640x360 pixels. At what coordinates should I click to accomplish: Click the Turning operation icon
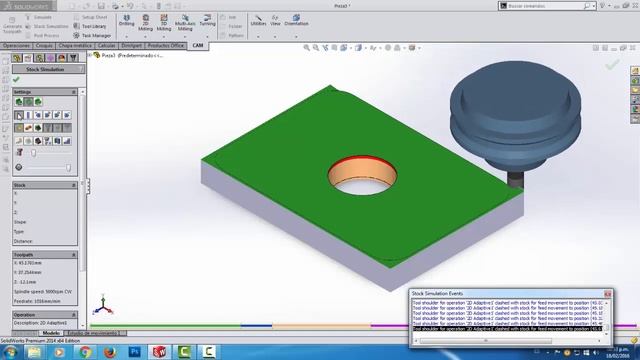point(207,20)
